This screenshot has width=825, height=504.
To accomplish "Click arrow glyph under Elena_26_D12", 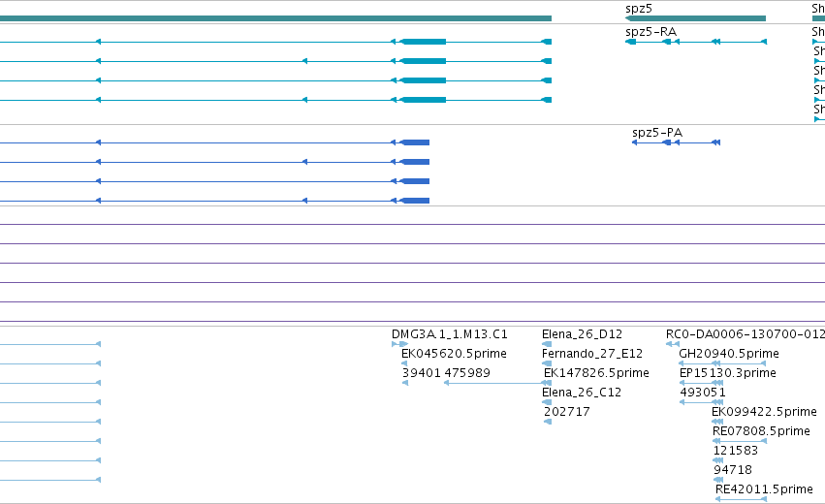I will pos(547,344).
